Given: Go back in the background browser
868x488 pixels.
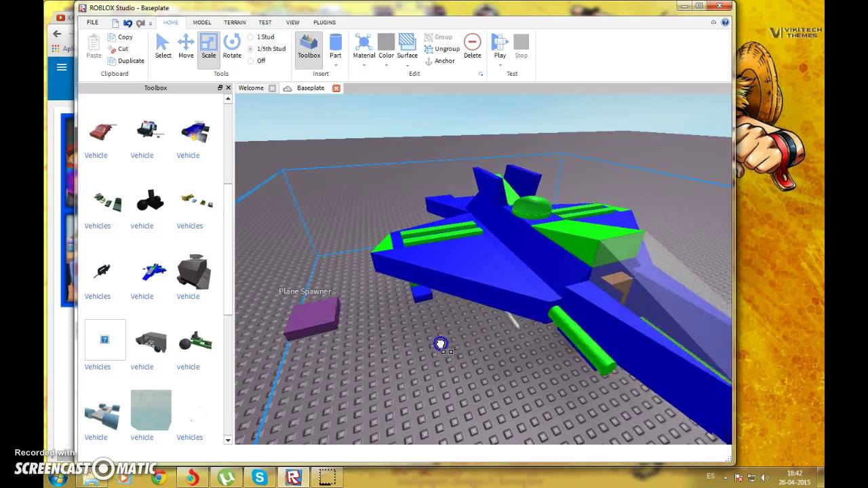Looking at the screenshot, I should [58, 34].
